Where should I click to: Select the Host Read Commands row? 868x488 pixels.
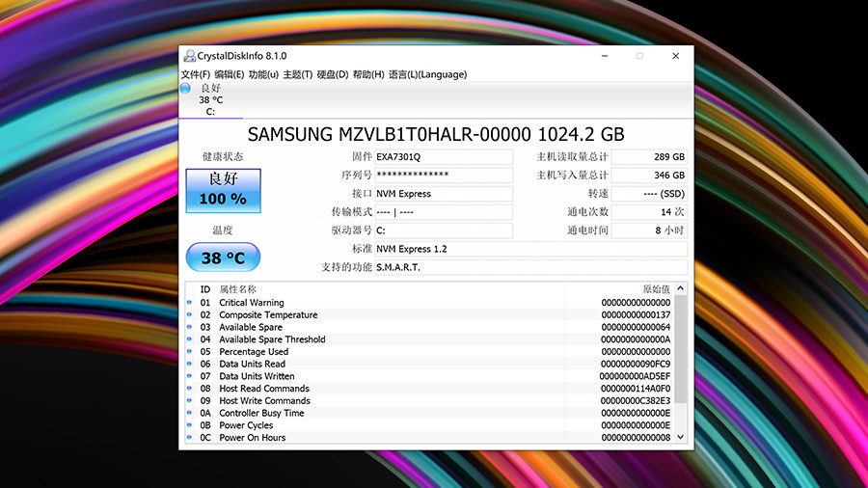click(x=429, y=389)
